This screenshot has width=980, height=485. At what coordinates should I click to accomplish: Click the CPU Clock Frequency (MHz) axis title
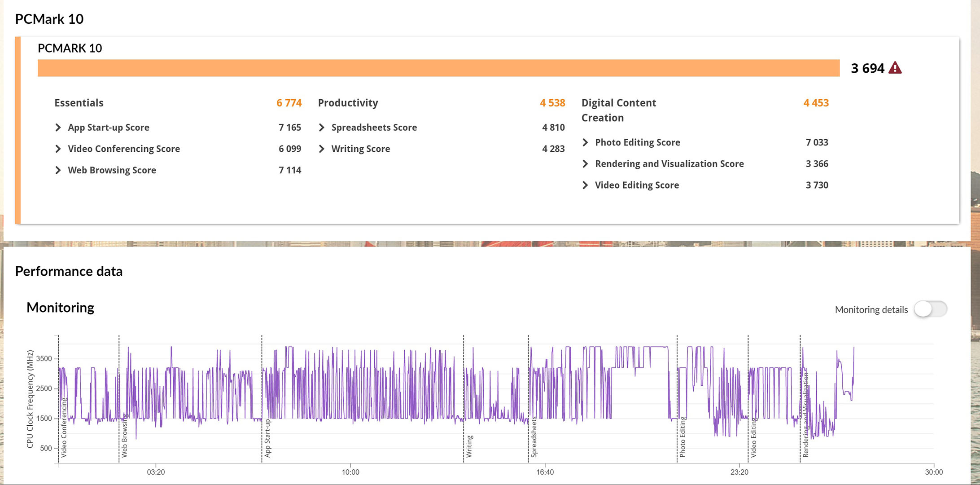[30, 399]
